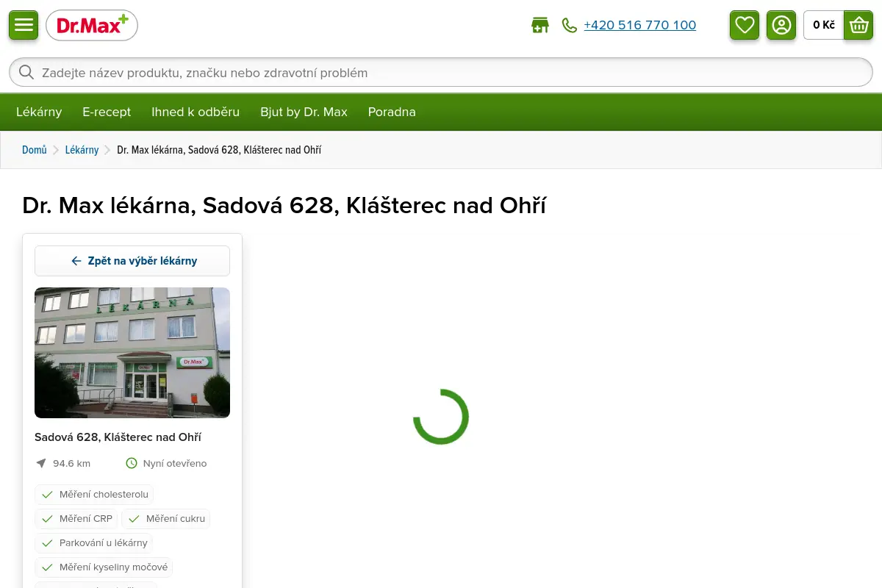
Task: Click the phone handset icon
Action: click(570, 26)
